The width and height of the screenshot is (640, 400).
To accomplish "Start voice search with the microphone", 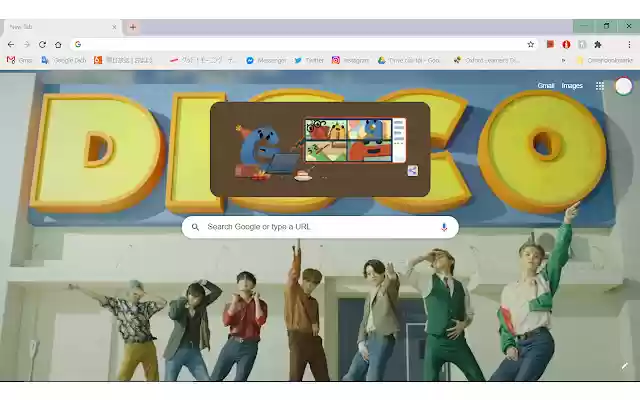I will coord(444,227).
